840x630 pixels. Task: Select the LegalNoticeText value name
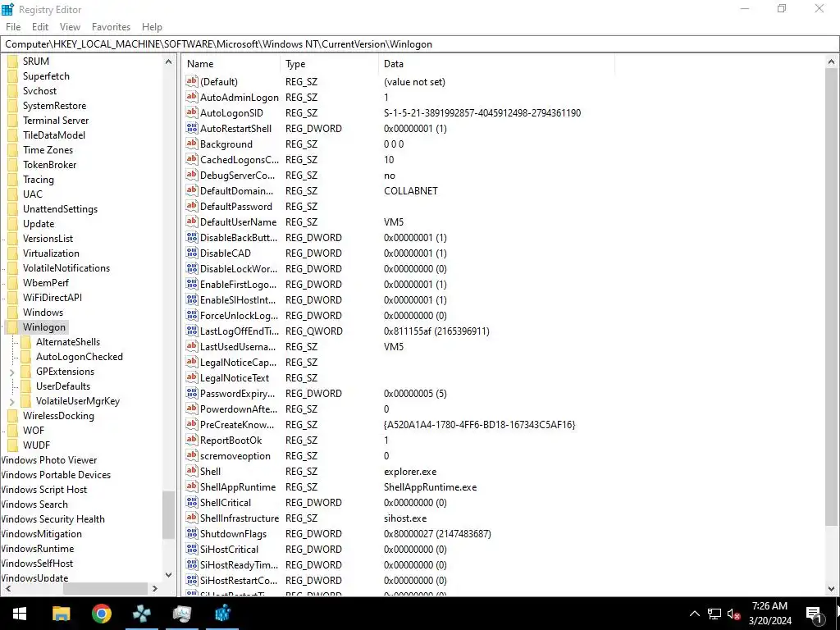tap(235, 377)
